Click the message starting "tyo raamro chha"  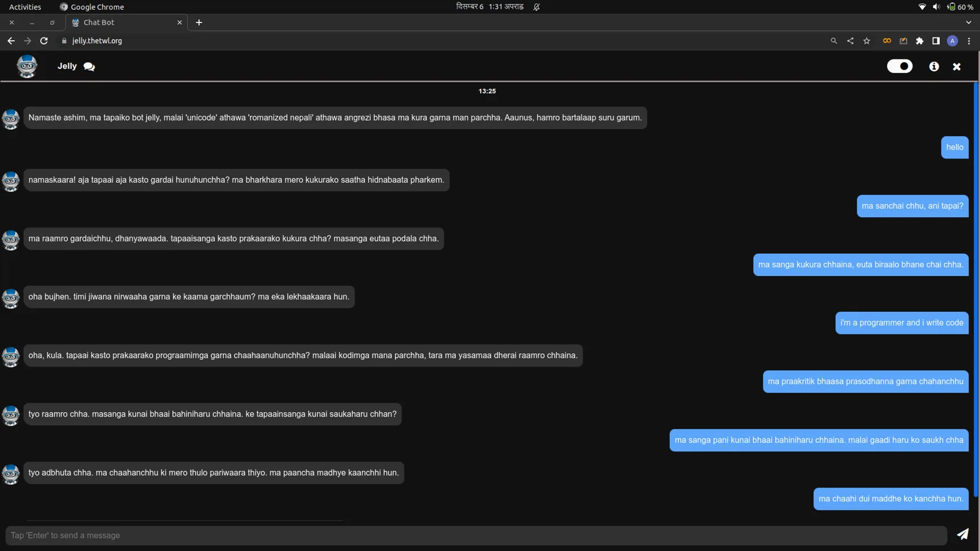212,414
